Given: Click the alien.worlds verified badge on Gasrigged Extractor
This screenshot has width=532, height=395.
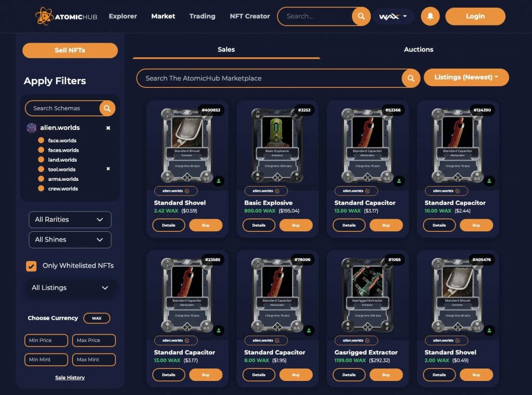Looking at the screenshot, I should click(x=356, y=340).
